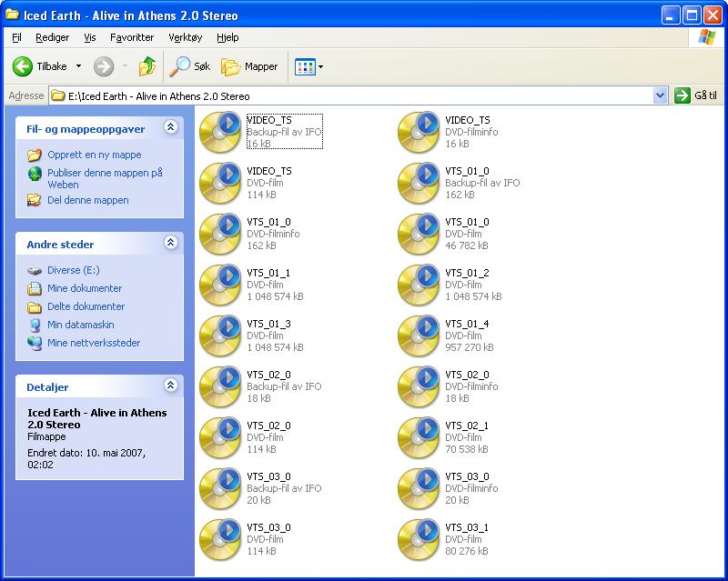Select VTS_01_0 DVD-film 46 782 kB icon
The image size is (728, 581).
419,235
